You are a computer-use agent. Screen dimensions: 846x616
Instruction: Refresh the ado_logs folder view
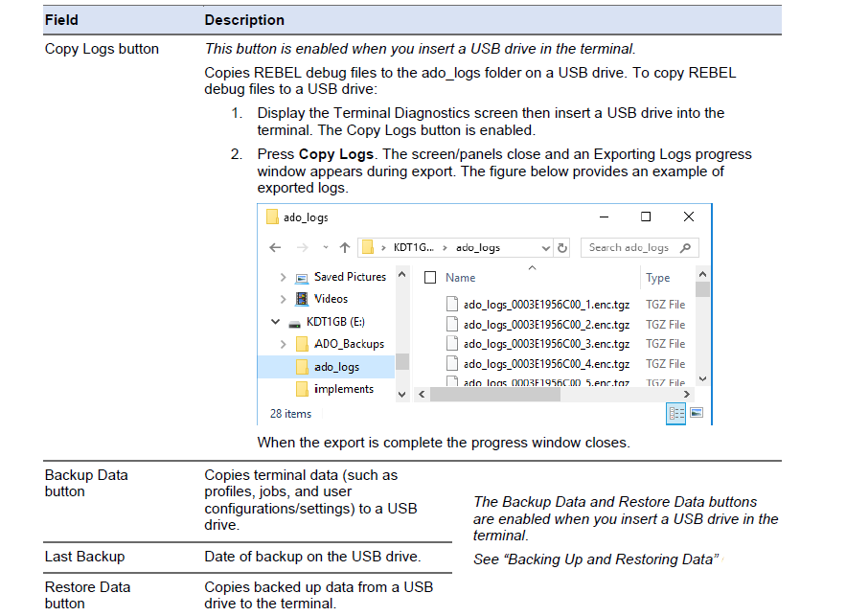coord(562,247)
